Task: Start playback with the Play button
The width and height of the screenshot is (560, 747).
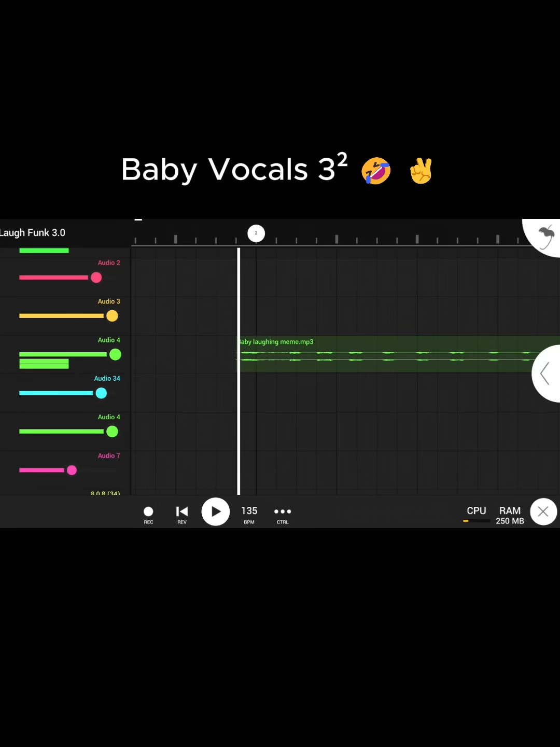Action: click(216, 511)
